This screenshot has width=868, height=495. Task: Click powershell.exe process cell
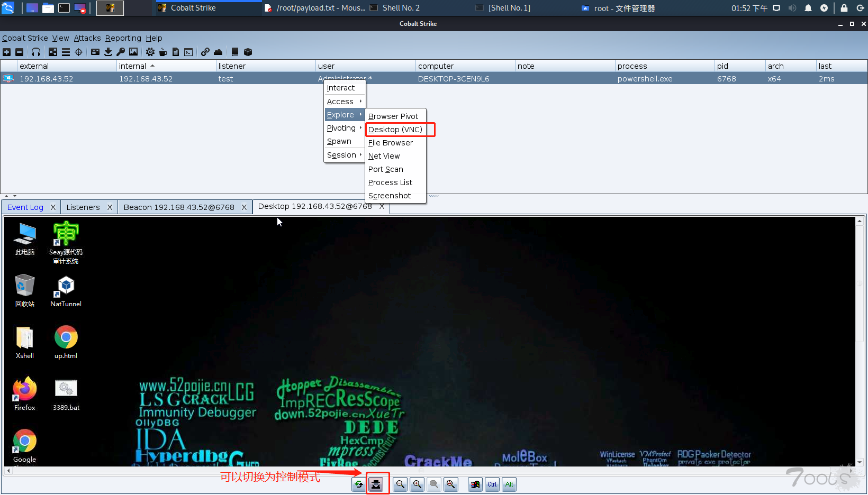point(665,79)
